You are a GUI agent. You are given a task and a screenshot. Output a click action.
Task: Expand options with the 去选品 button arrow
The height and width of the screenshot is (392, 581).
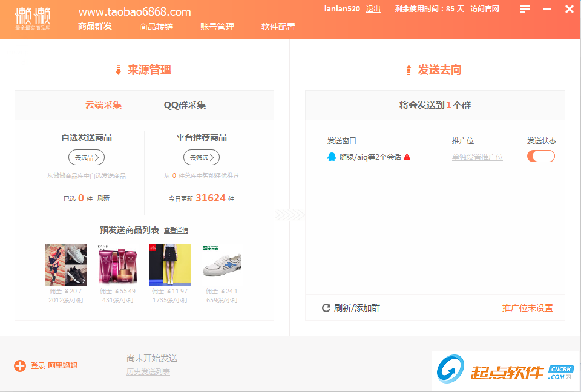tap(96, 157)
